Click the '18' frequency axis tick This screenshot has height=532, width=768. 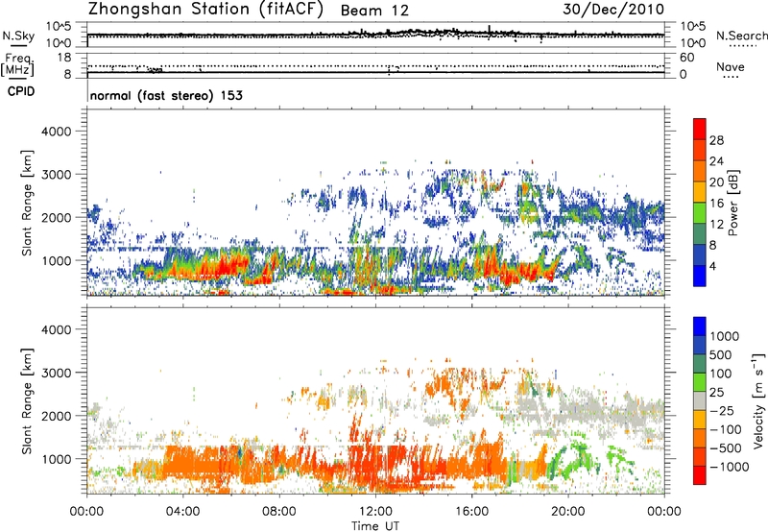(x=64, y=58)
